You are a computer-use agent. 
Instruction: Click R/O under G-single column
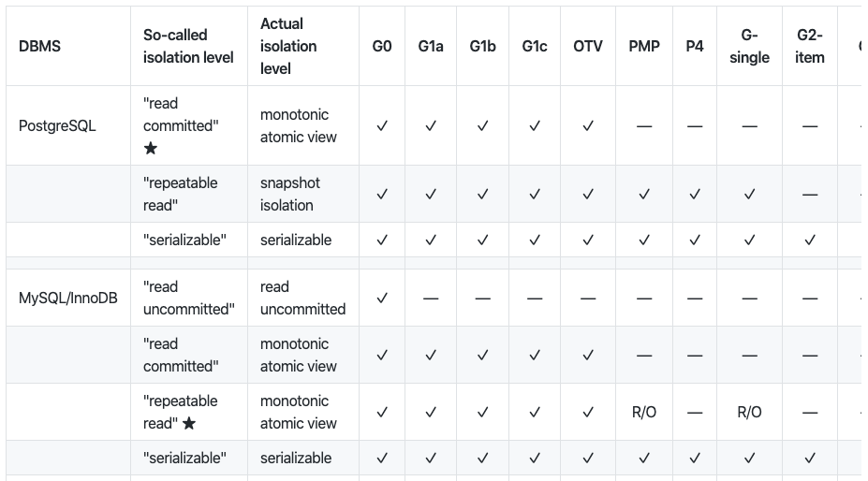tap(749, 413)
